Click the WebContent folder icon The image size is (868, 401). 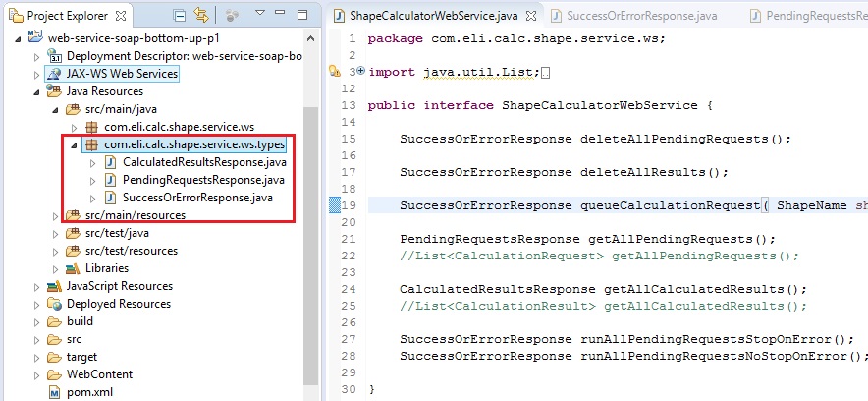(54, 374)
